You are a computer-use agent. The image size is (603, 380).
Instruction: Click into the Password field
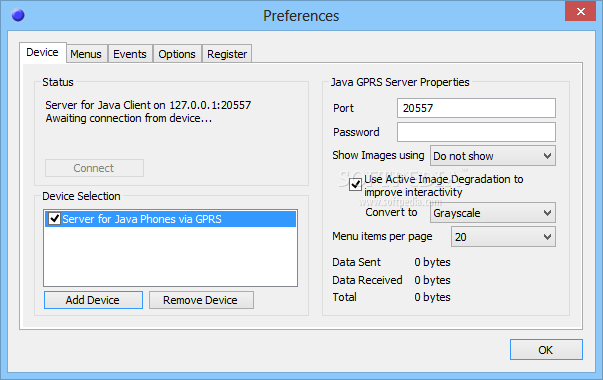click(476, 132)
